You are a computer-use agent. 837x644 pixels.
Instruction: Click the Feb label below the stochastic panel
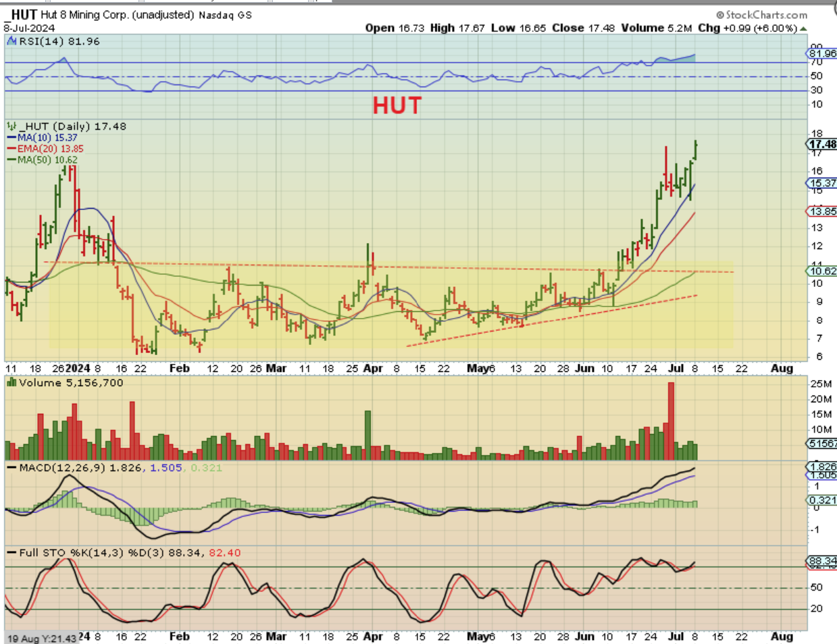point(179,636)
